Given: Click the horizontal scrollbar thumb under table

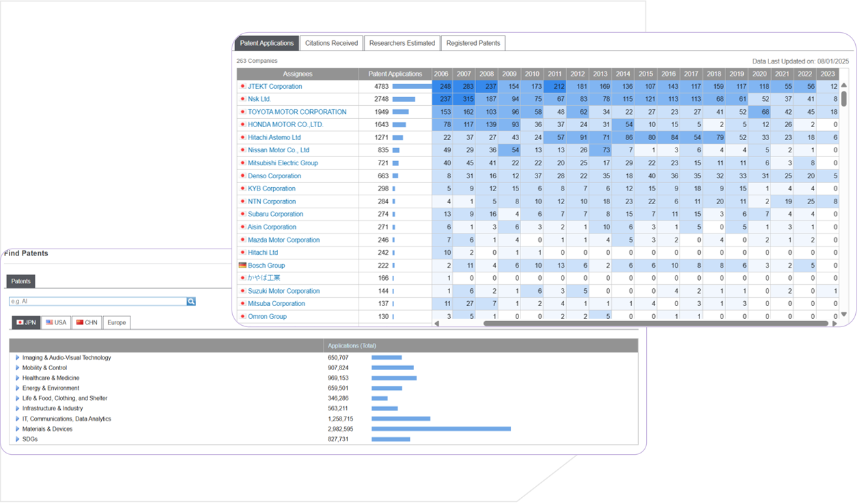Looking at the screenshot, I should pyautogui.click(x=654, y=324).
